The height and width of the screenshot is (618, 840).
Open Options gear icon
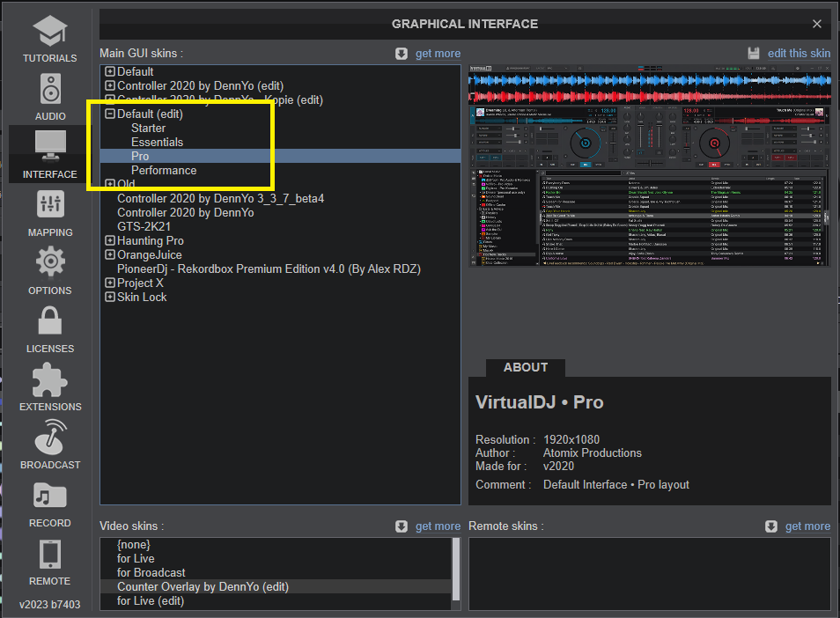pos(50,261)
